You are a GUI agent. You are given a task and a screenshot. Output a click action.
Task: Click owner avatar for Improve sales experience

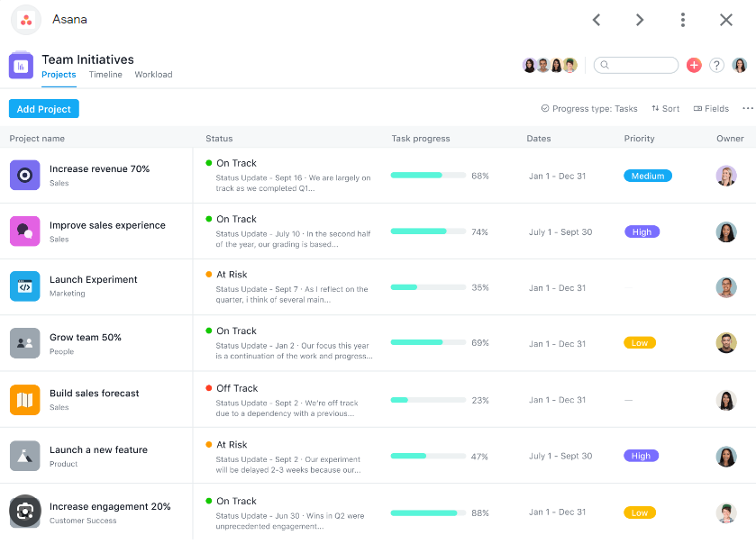725,232
